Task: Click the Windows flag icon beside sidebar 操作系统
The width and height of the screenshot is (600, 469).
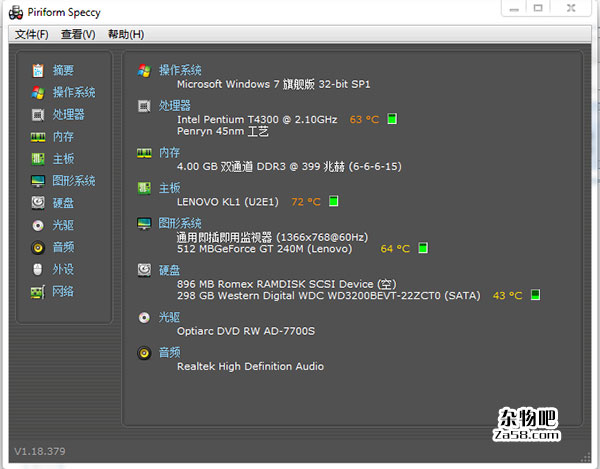Action: click(x=38, y=93)
